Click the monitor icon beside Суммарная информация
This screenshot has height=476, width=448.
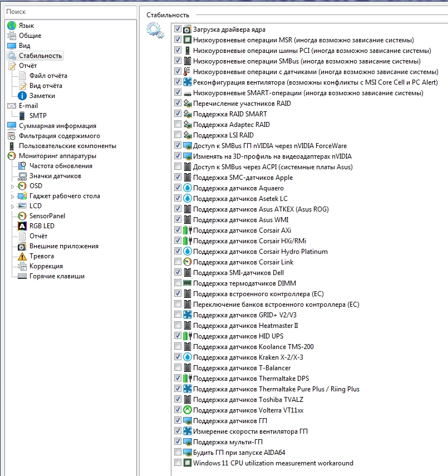coord(12,126)
